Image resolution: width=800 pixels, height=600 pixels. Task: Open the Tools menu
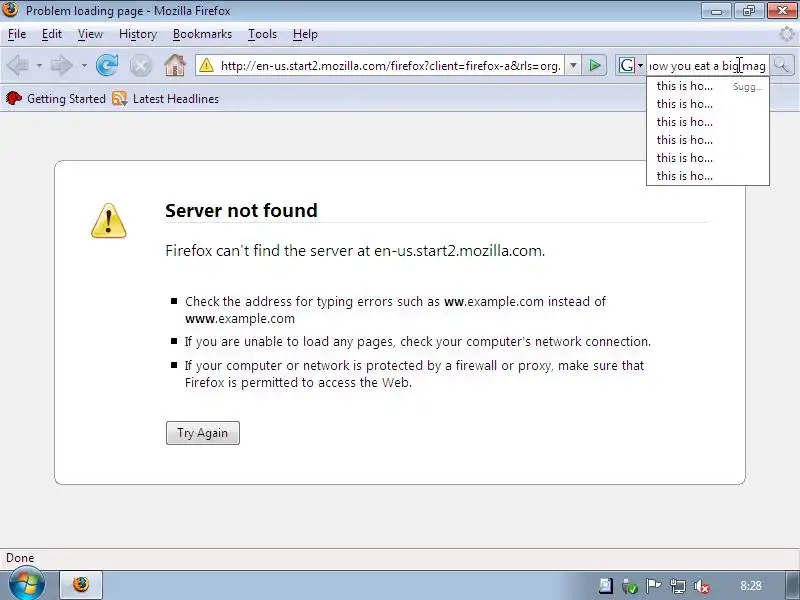coord(262,34)
